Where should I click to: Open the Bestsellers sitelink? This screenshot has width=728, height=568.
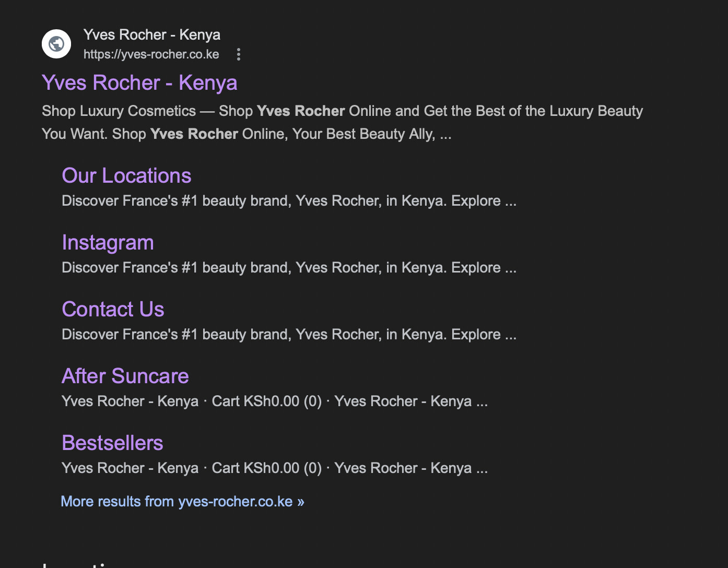point(112,443)
